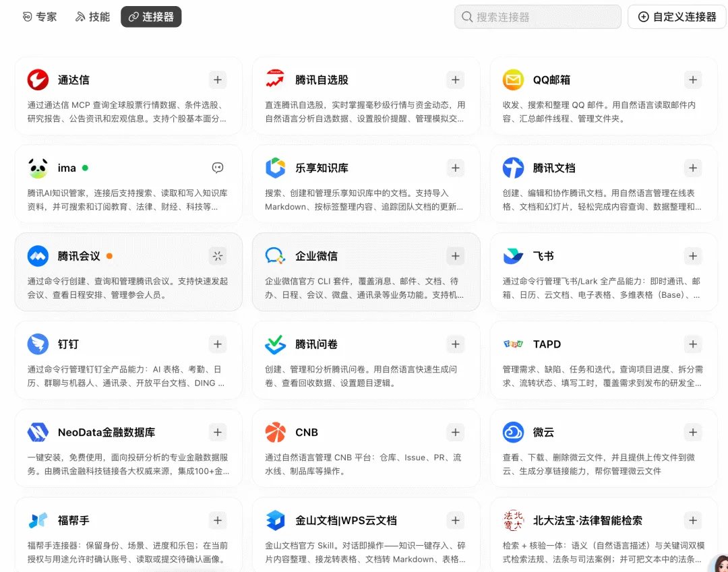This screenshot has width=728, height=572.
Task: Switch to the 技能 tab
Action: click(92, 17)
